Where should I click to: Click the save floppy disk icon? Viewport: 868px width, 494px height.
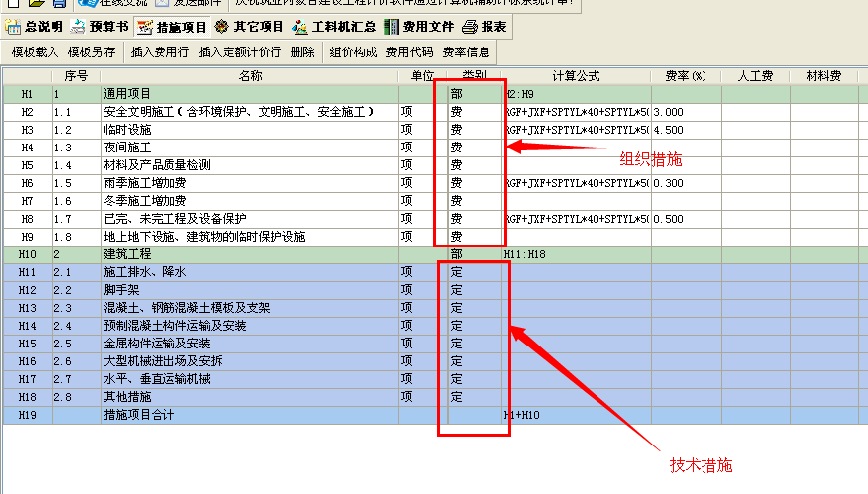click(x=59, y=4)
